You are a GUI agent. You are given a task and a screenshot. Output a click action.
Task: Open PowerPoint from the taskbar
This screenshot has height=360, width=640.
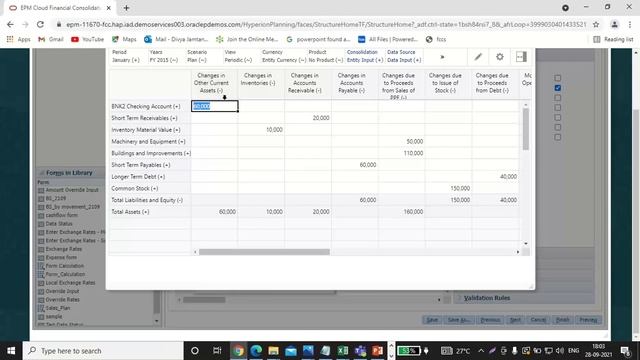(378, 351)
